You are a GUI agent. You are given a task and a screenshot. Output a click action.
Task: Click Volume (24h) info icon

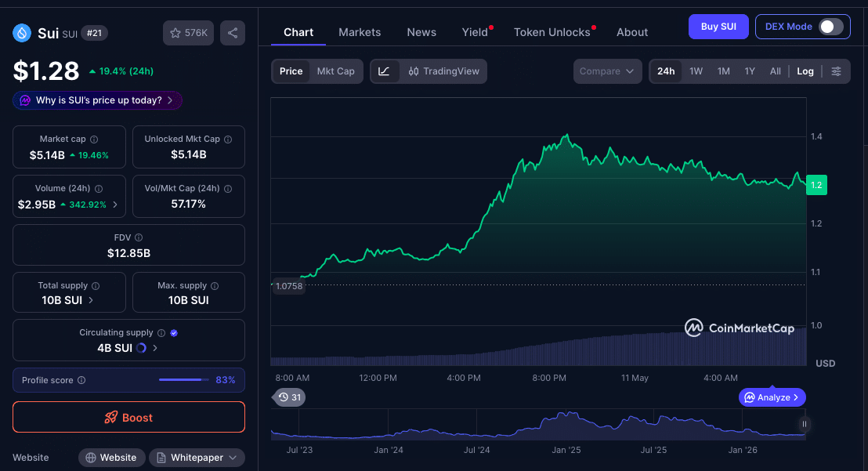pos(99,189)
